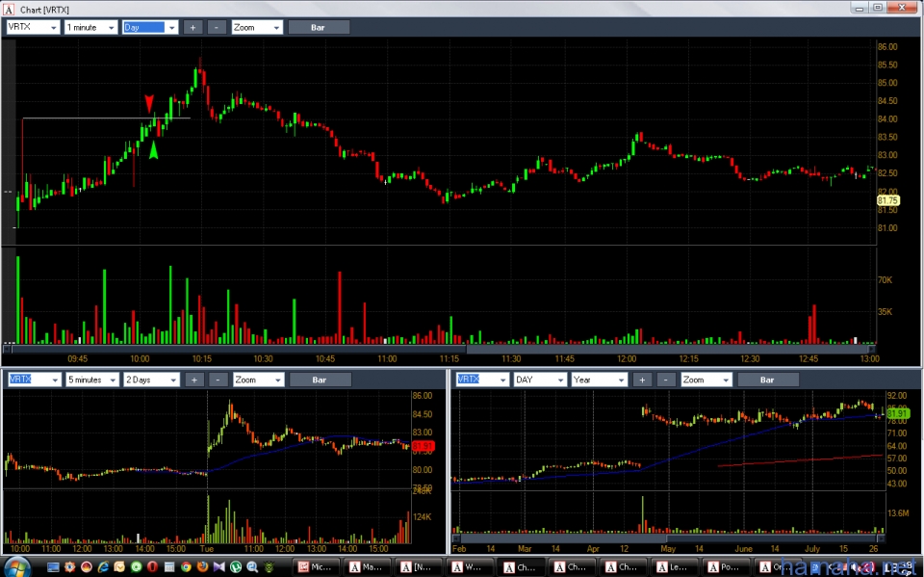The width and height of the screenshot is (924, 577).
Task: Click the green @ mail taskbar icon
Action: coord(136,567)
